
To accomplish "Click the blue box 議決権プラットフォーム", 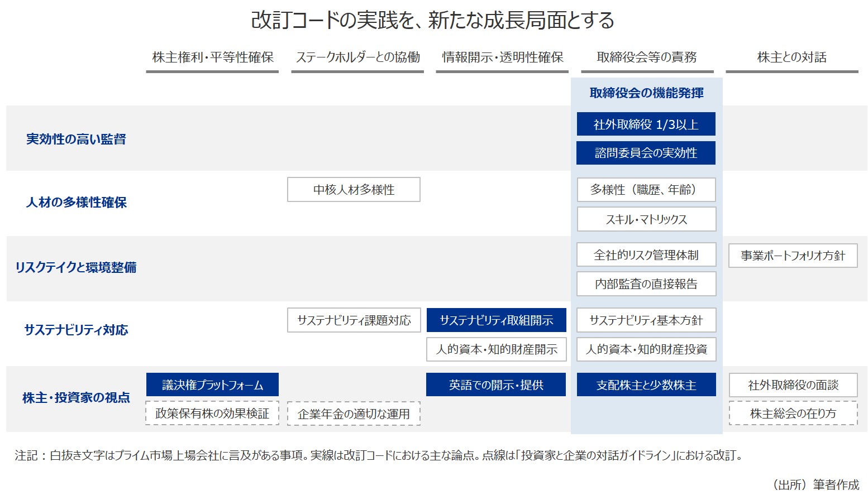I will (x=212, y=384).
